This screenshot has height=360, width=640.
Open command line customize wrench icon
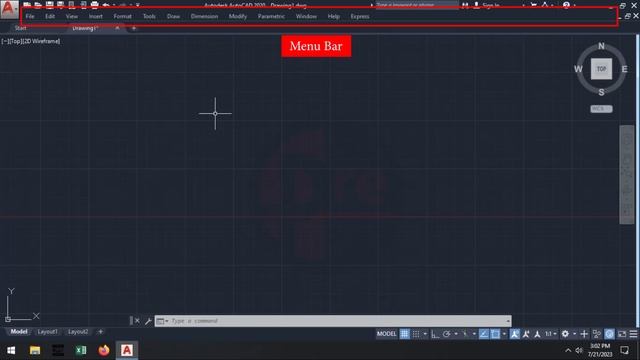pos(148,321)
